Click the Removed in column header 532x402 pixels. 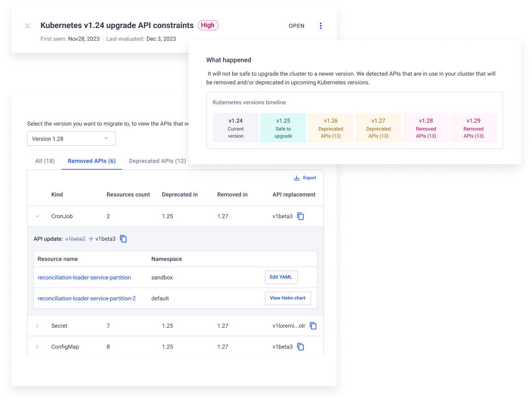pyautogui.click(x=232, y=194)
